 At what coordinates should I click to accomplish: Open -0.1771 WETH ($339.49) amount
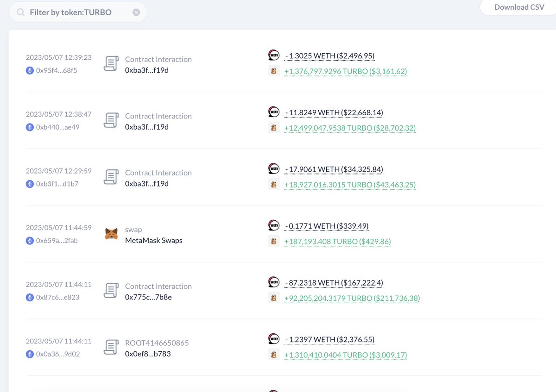327,226
